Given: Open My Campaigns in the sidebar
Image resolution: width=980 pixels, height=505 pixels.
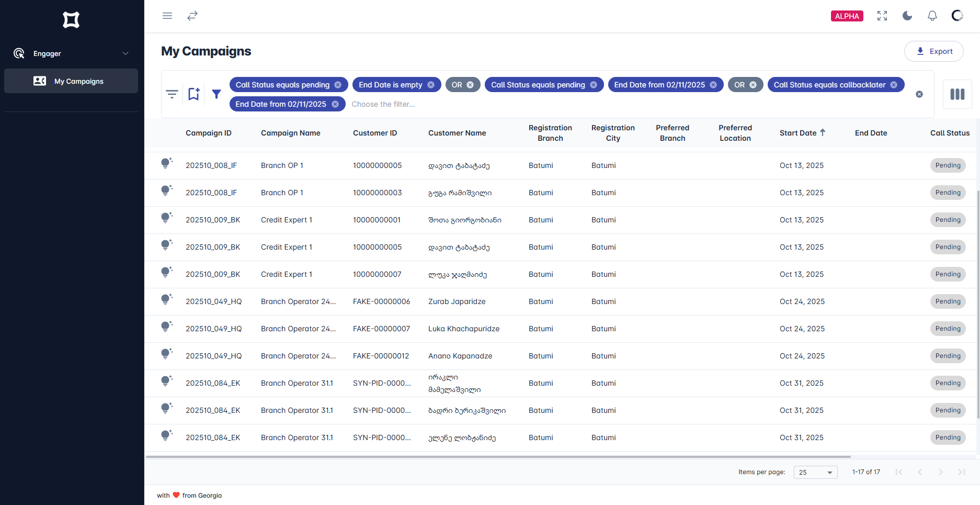Looking at the screenshot, I should tap(71, 81).
